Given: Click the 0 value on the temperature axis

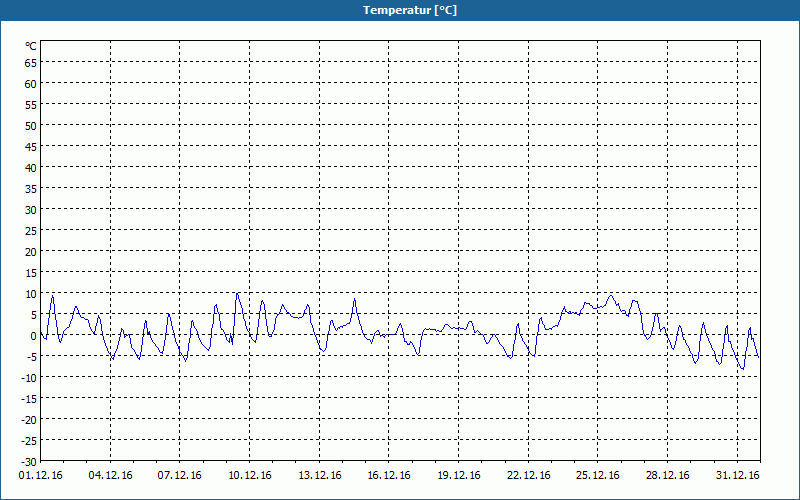Looking at the screenshot, I should 34,336.
